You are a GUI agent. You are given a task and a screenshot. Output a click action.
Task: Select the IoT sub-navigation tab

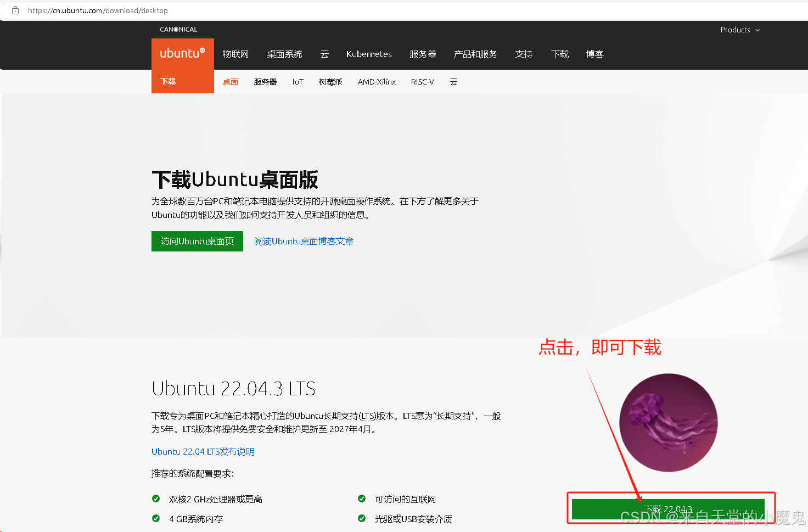(x=298, y=82)
